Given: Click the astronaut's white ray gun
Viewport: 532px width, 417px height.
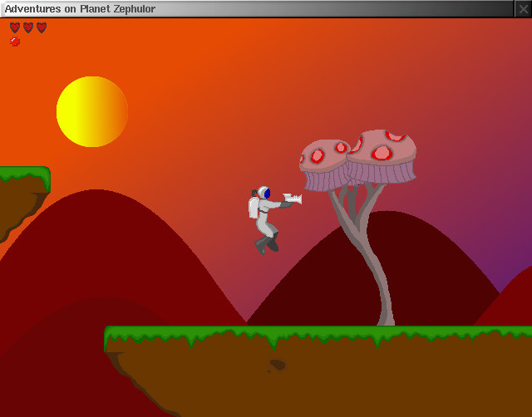Looking at the screenshot, I should tap(292, 199).
